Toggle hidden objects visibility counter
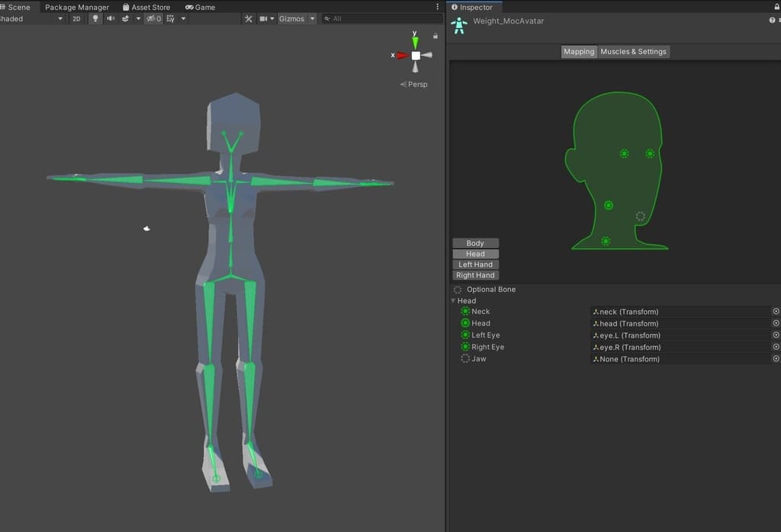 click(153, 19)
